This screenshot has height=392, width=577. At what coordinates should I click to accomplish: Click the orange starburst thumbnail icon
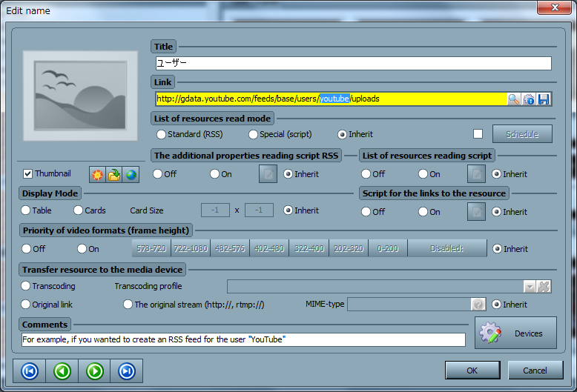pos(97,174)
